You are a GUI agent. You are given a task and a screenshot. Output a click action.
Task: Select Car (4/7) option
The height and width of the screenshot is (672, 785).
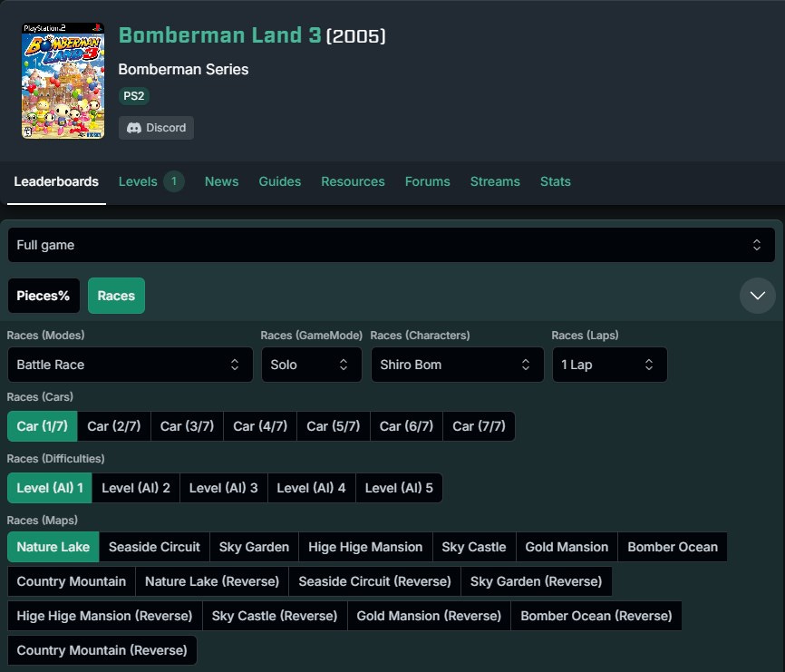[260, 426]
